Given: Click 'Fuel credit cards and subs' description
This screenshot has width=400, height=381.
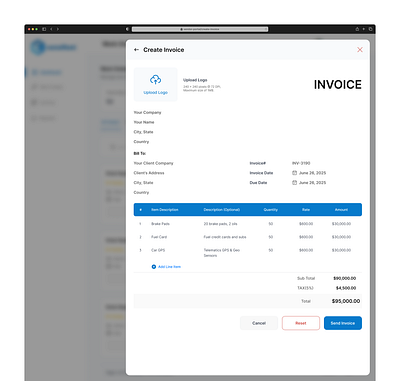Looking at the screenshot, I should click(x=225, y=237).
